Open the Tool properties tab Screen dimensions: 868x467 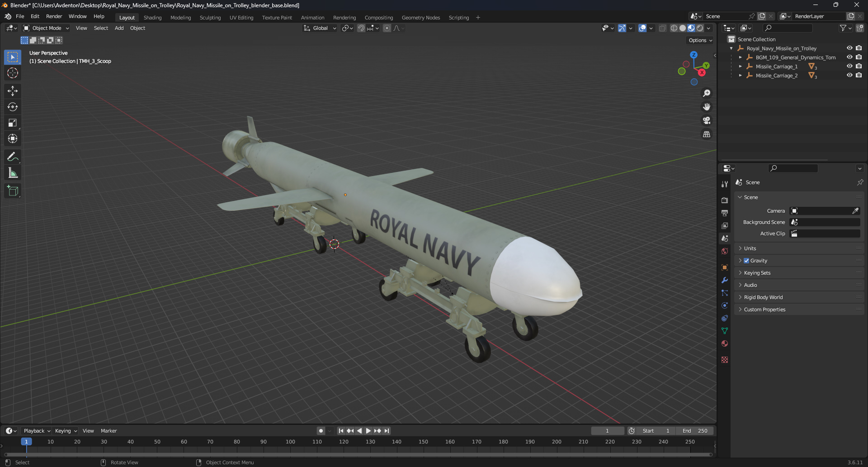pyautogui.click(x=725, y=184)
